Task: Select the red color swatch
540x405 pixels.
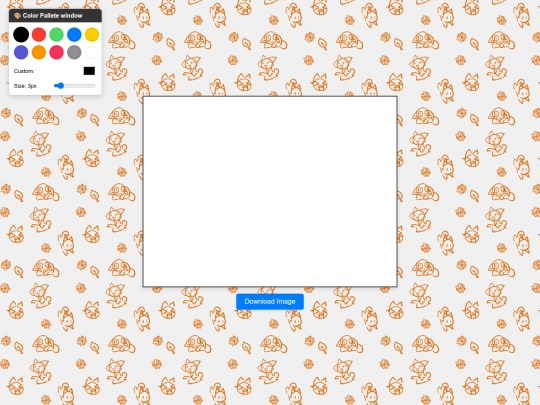Action: [x=39, y=34]
